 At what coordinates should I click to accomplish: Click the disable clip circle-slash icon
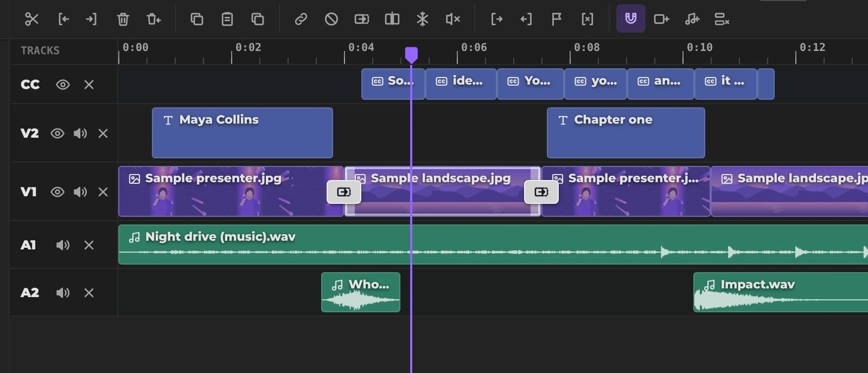331,20
